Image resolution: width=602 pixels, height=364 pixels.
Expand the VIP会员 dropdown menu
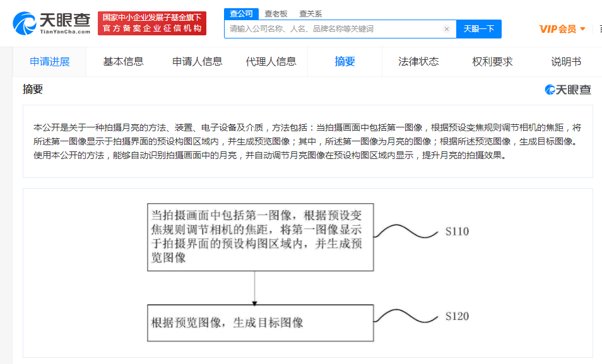coord(562,29)
